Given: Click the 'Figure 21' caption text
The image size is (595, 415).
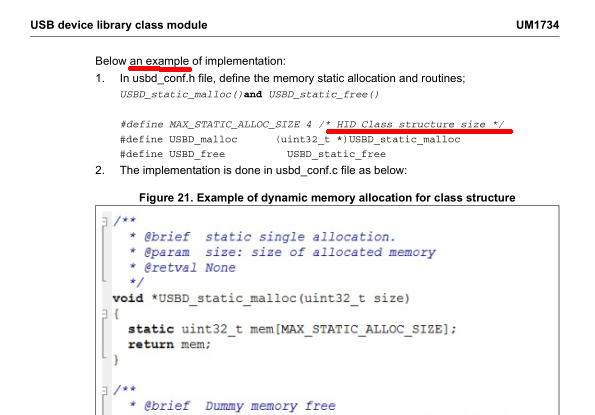Looking at the screenshot, I should (327, 198).
